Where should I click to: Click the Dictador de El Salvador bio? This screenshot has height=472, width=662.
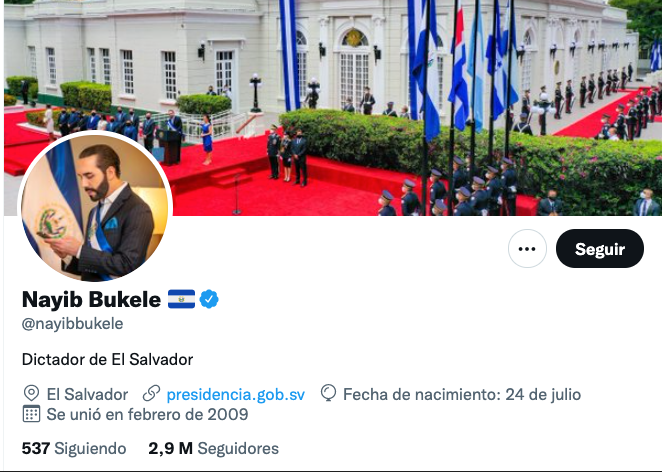point(107,360)
